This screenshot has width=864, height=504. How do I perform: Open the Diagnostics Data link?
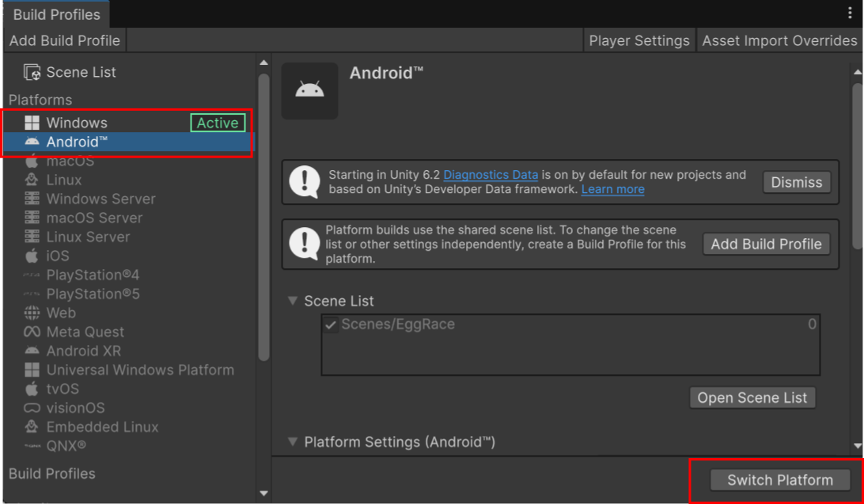point(491,175)
